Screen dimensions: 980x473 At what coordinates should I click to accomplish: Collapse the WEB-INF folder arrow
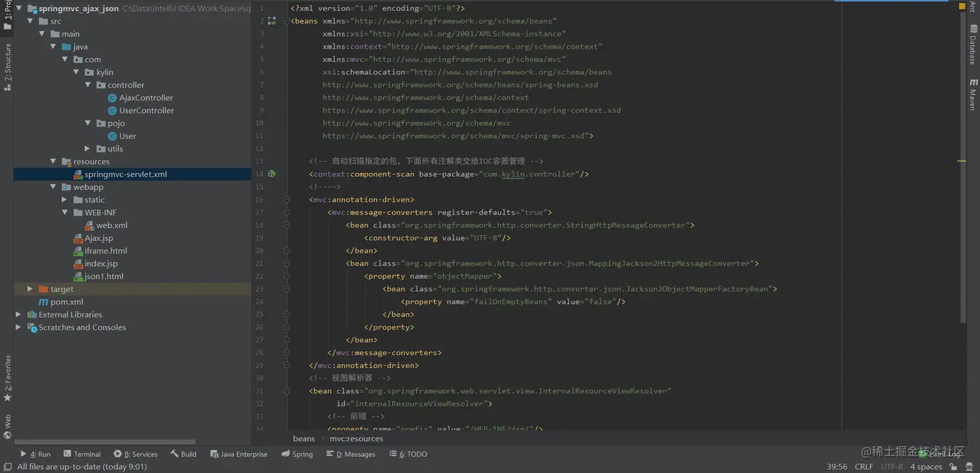click(65, 213)
